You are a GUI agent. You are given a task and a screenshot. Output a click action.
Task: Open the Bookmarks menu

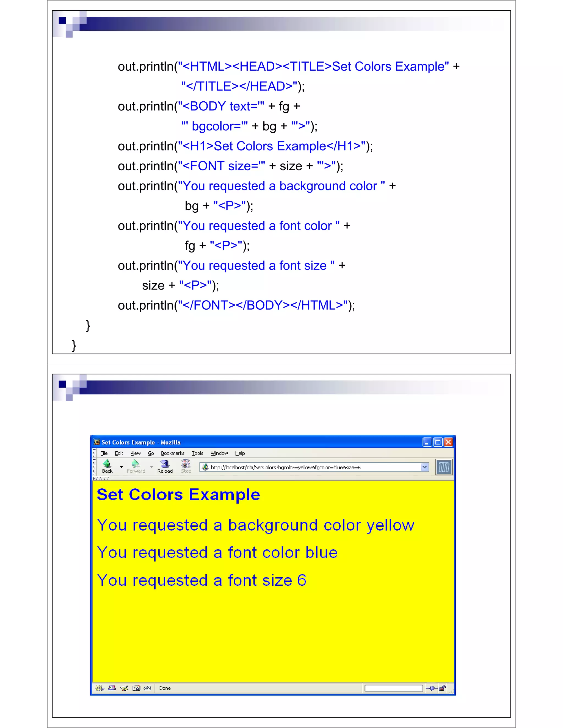pyautogui.click(x=172, y=453)
